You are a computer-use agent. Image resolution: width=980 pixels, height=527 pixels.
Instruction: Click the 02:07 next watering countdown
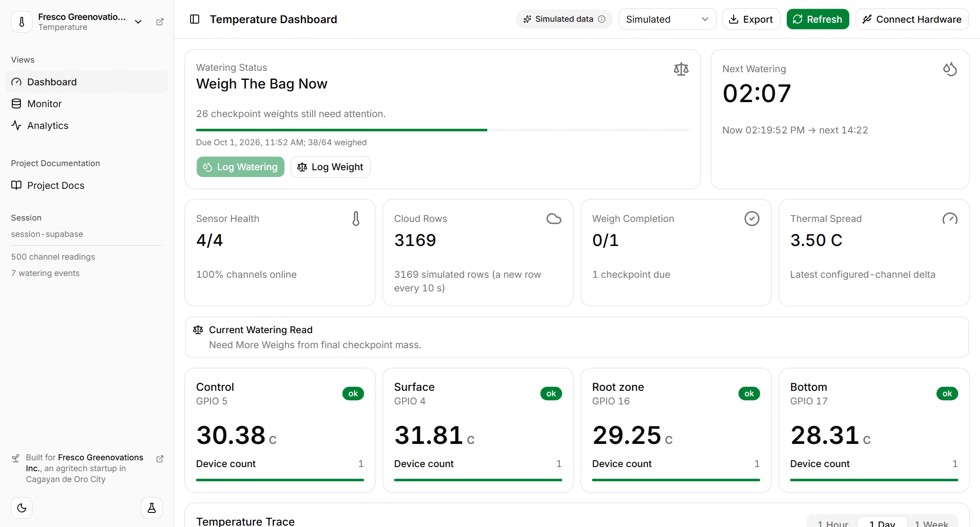click(x=757, y=94)
